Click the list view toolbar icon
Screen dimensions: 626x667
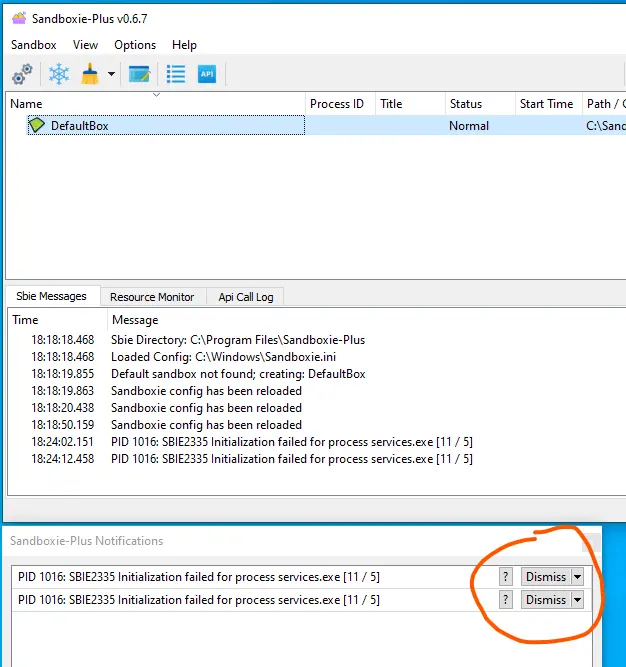click(x=176, y=74)
